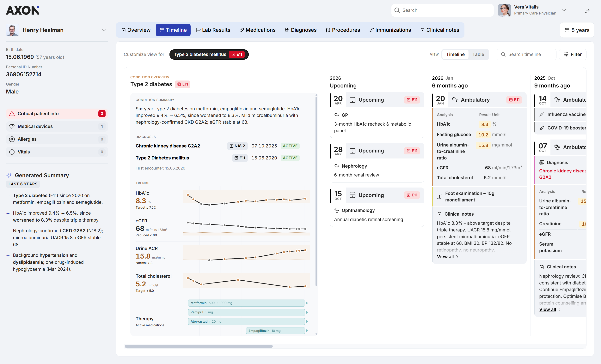
Task: Click the horizontal timeline scrollbar
Action: 199,346
